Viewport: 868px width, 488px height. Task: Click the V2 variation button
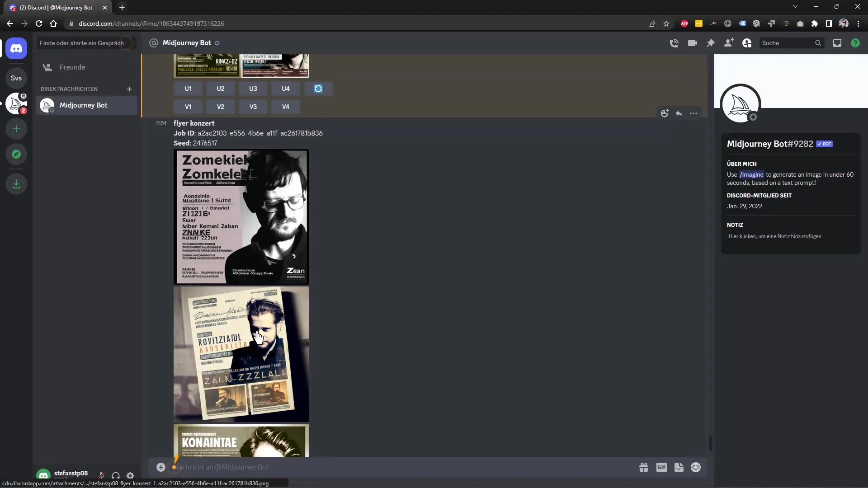221,107
